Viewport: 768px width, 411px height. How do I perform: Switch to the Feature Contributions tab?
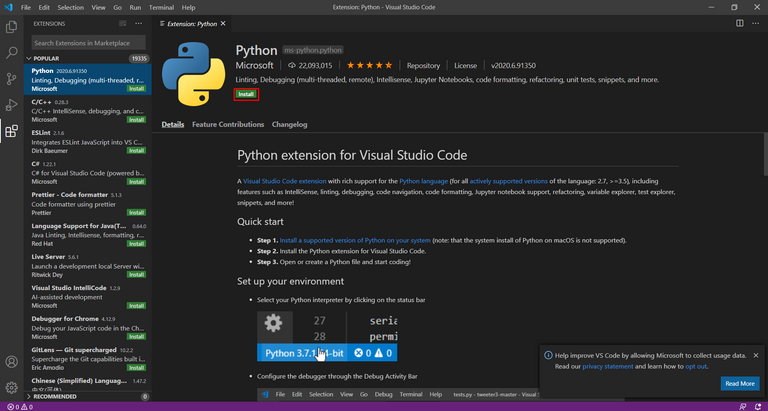228,124
